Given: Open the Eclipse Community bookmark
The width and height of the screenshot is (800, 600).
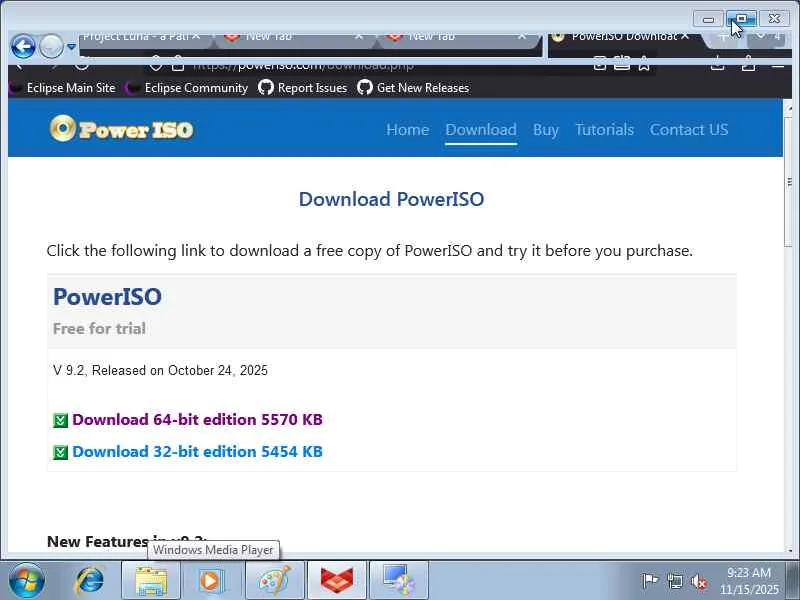Looking at the screenshot, I should (189, 88).
